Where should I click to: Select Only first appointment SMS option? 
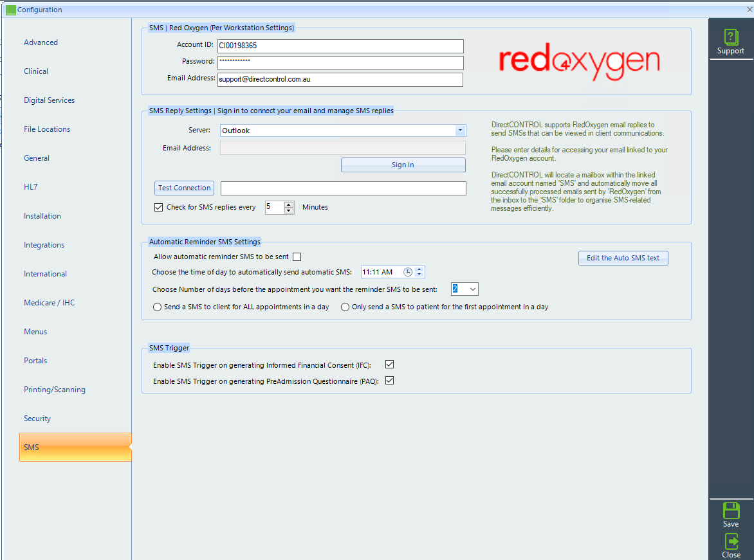pyautogui.click(x=345, y=307)
